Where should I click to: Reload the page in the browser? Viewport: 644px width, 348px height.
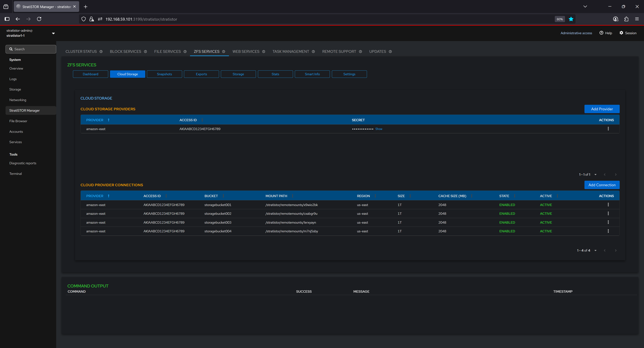coord(39,19)
